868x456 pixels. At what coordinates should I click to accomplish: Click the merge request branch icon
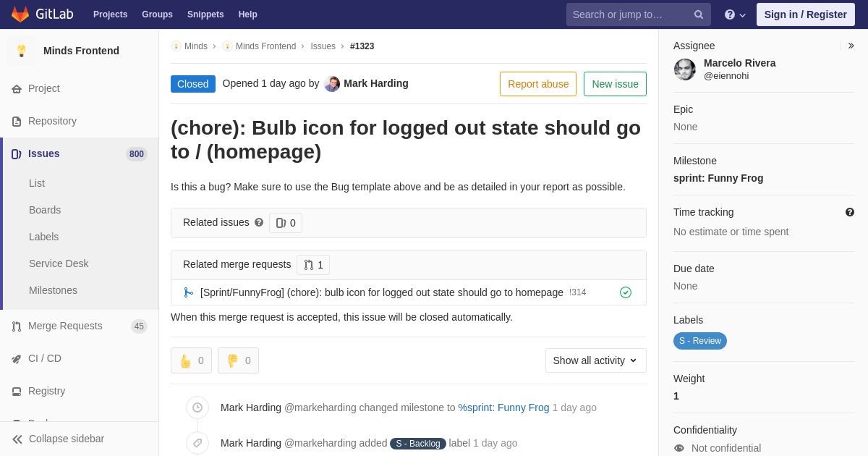click(x=189, y=292)
